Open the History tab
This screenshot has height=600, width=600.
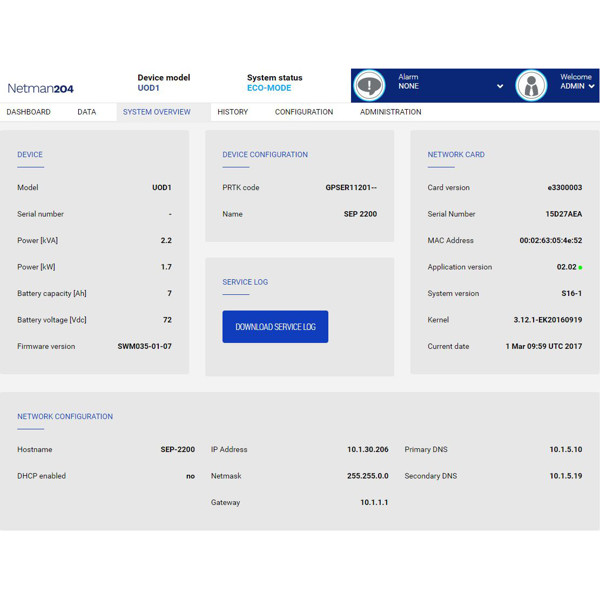click(x=233, y=112)
